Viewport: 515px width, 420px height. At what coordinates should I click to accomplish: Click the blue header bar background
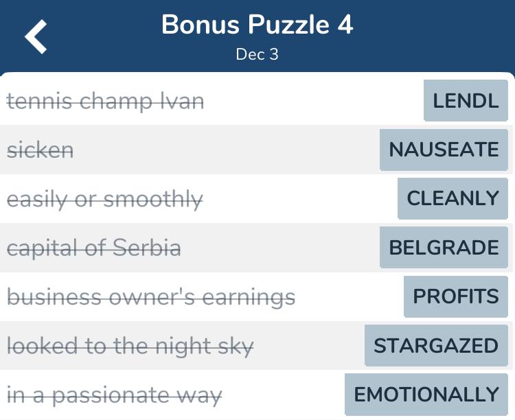[427, 36]
